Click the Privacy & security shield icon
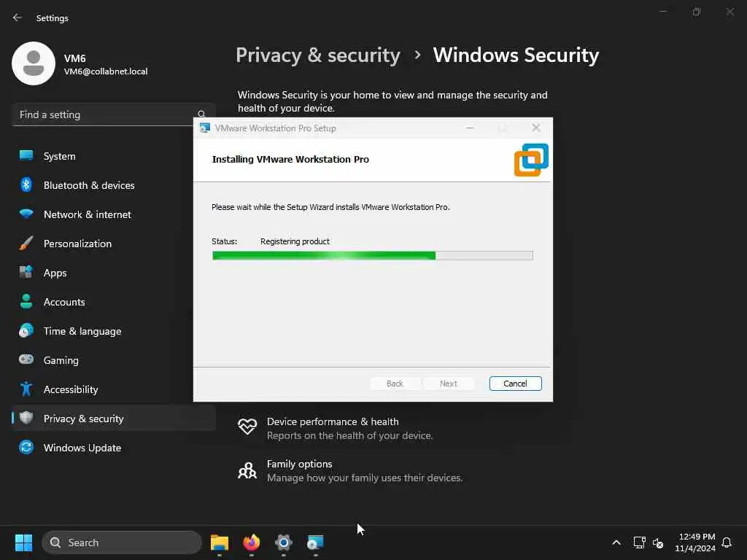 point(26,418)
